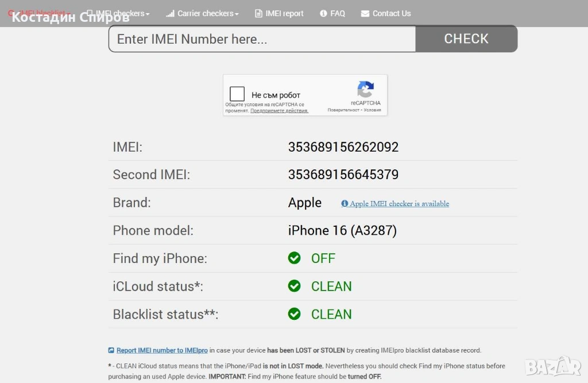Screen dimensions: 588x383
Task: Open the Apple IMEI checker is available link
Action: 400,204
